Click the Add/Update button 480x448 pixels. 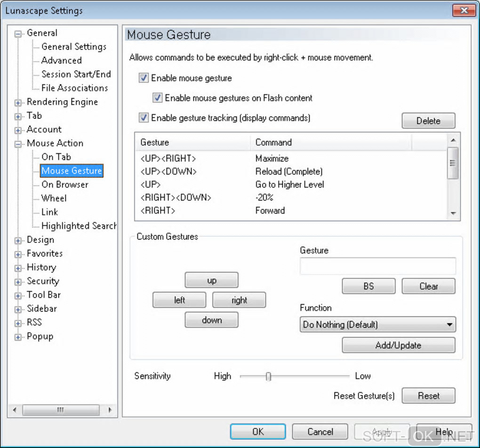point(398,345)
